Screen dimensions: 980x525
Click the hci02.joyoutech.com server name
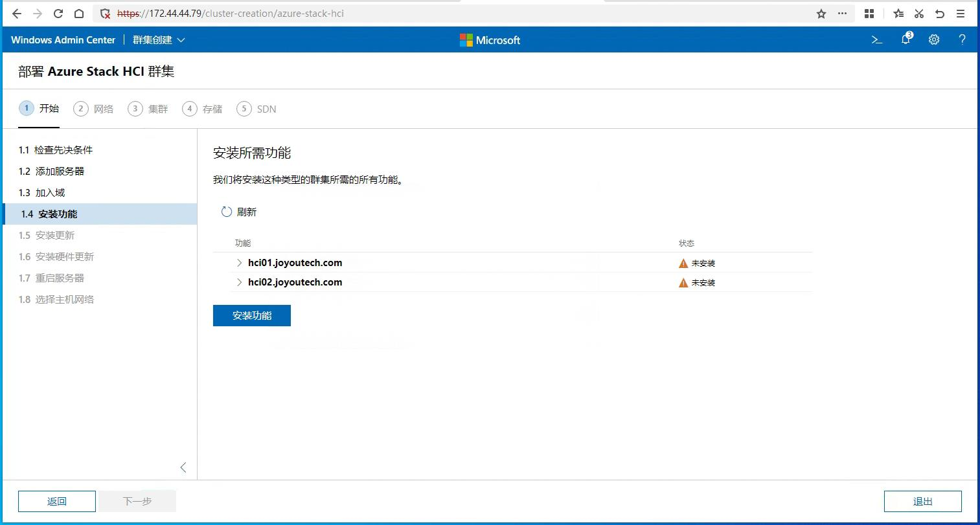click(295, 282)
